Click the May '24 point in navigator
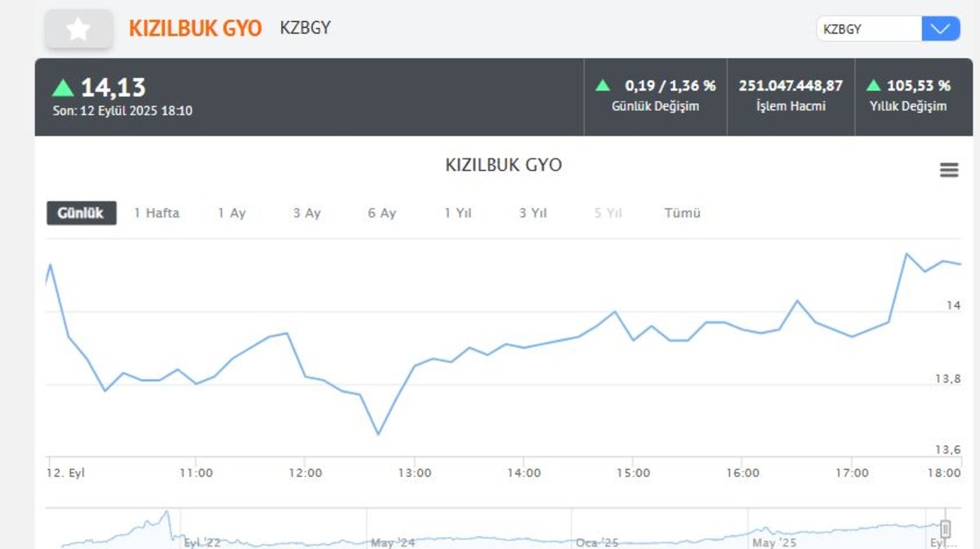Image resolution: width=980 pixels, height=549 pixels. pyautogui.click(x=394, y=542)
